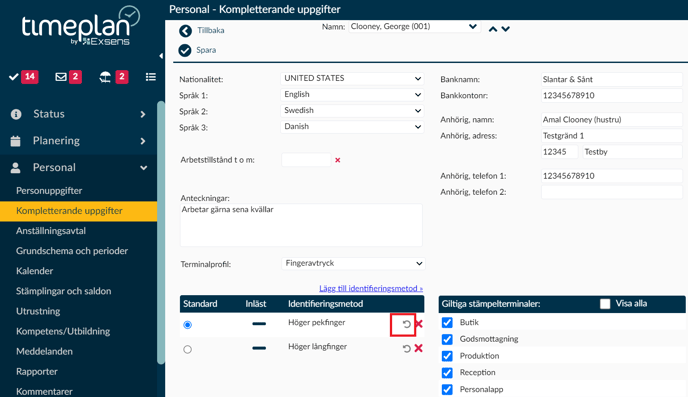Uncheck the Butik terminal
This screenshot has height=397, width=688.
coord(447,322)
